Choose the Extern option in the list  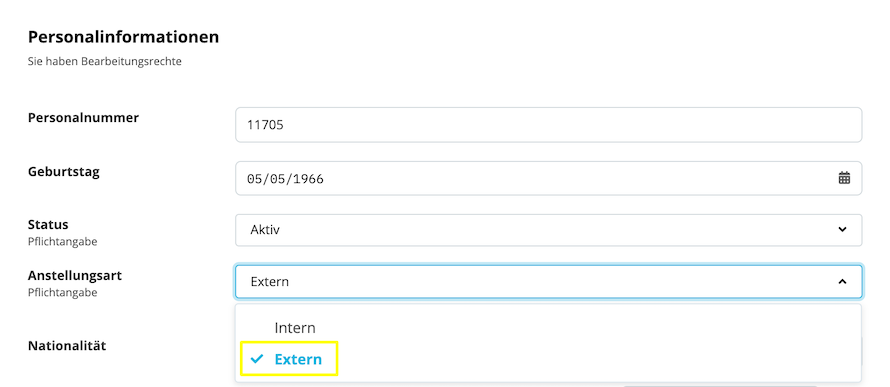tap(298, 359)
